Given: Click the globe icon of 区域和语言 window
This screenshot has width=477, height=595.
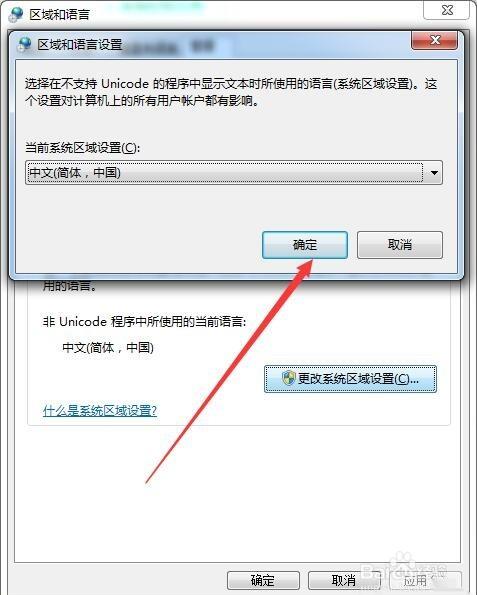Looking at the screenshot, I should [16, 14].
